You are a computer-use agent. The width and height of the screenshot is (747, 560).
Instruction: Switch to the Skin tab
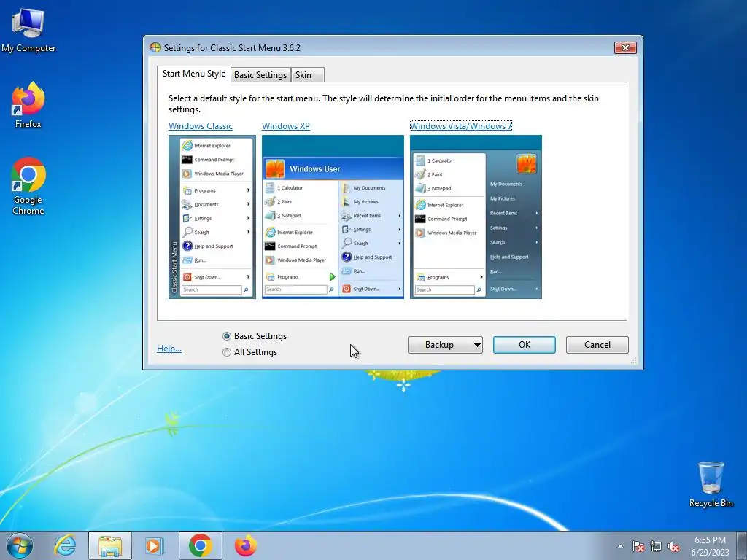click(307, 75)
